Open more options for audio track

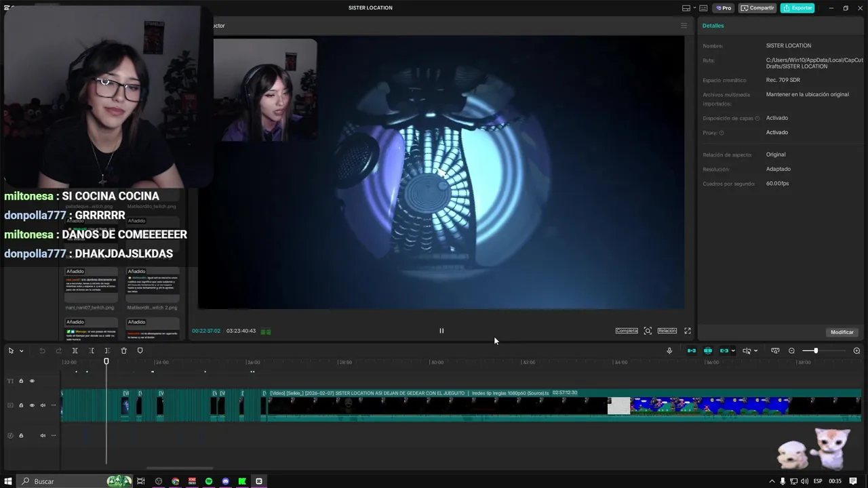[x=54, y=435]
